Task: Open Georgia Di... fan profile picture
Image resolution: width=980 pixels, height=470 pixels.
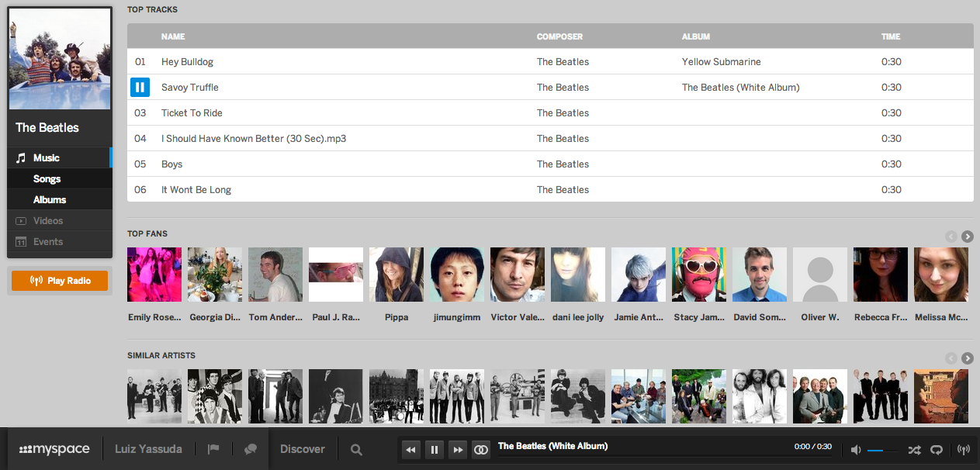Action: pyautogui.click(x=215, y=275)
